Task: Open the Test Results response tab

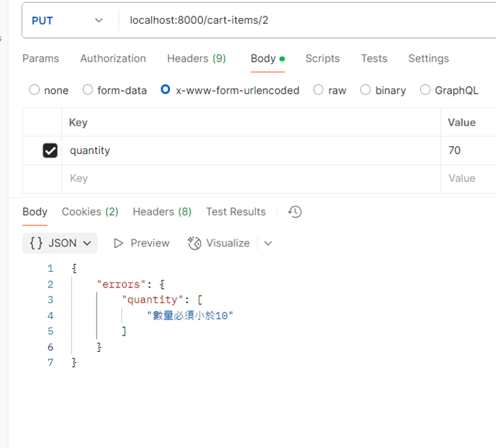Action: (236, 211)
